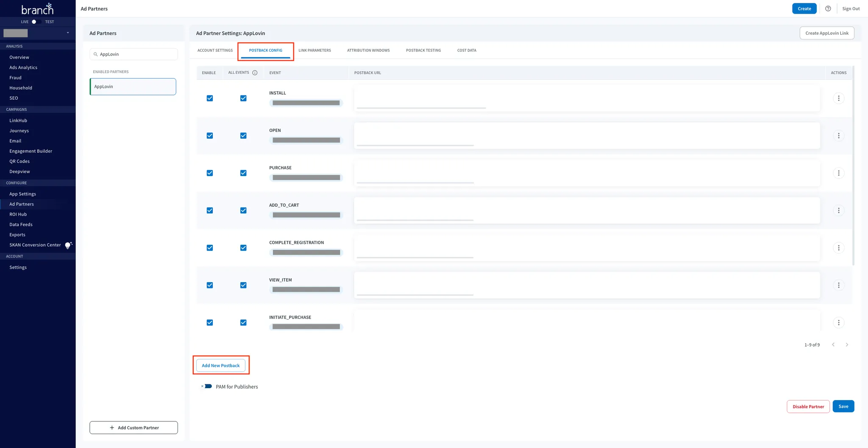Click the search magnifier icon
This screenshot has height=448, width=868.
tap(96, 54)
